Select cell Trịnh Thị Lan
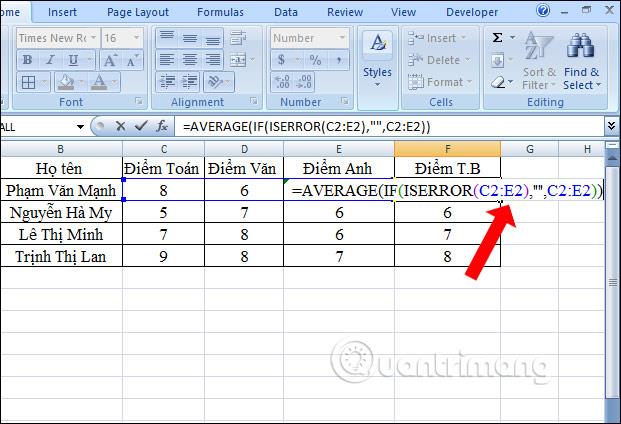The image size is (621, 424). pyautogui.click(x=61, y=257)
